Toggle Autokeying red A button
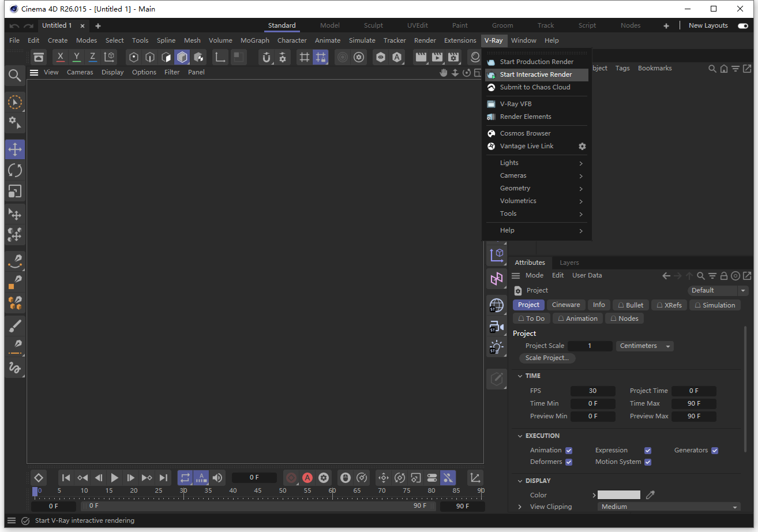The image size is (758, 532). [x=307, y=478]
